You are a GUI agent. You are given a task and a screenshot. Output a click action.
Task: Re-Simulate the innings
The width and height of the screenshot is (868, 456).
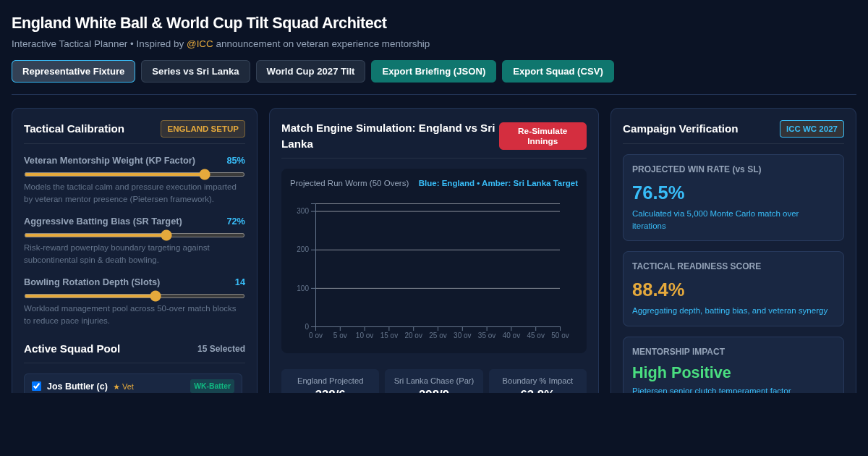(x=542, y=136)
